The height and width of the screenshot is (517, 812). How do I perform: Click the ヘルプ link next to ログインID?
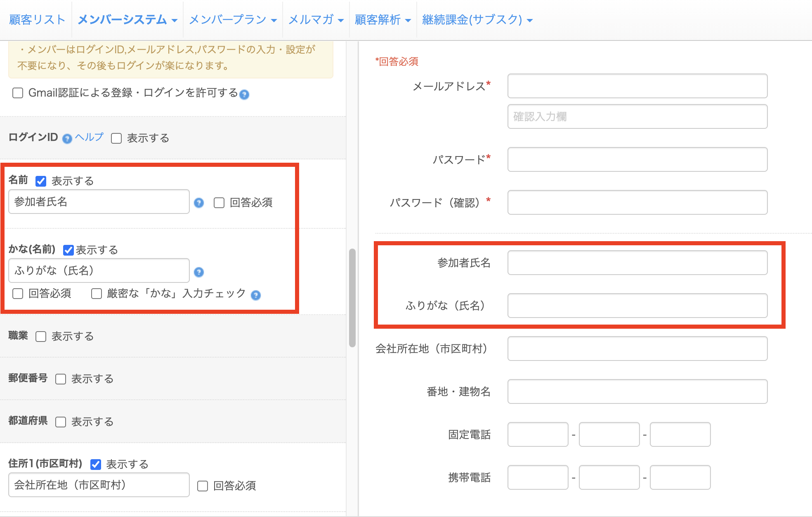[88, 138]
